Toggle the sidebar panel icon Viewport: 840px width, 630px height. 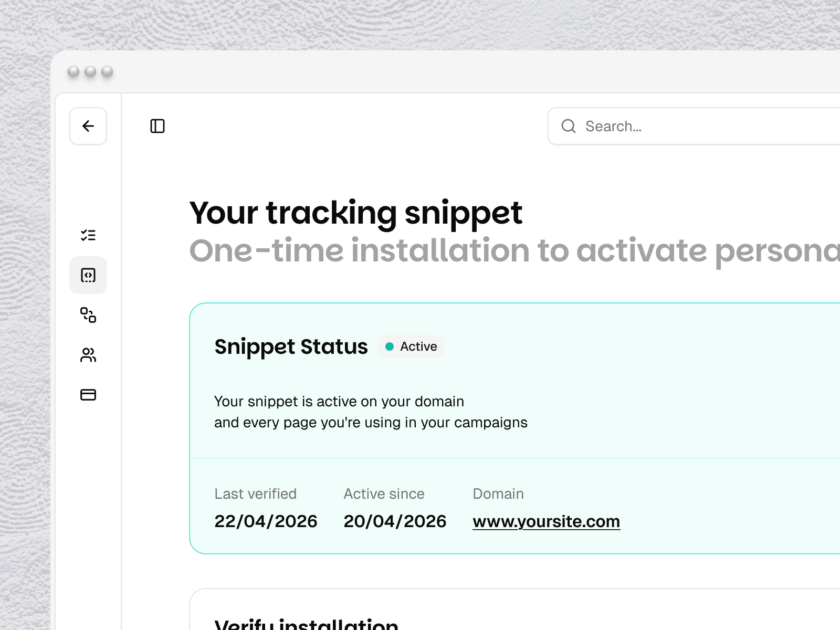(x=157, y=126)
